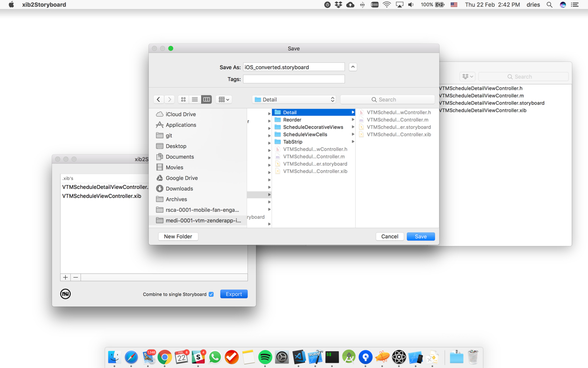
Task: Open Notification Center in menu bar
Action: [x=575, y=4]
